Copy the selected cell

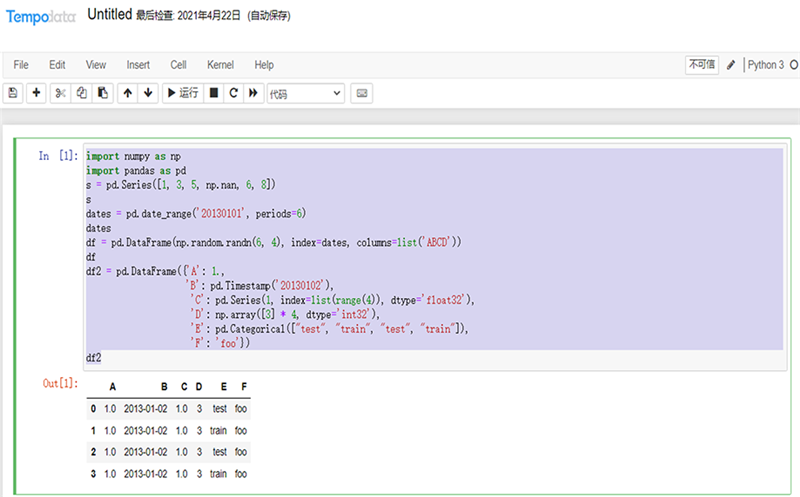click(82, 93)
